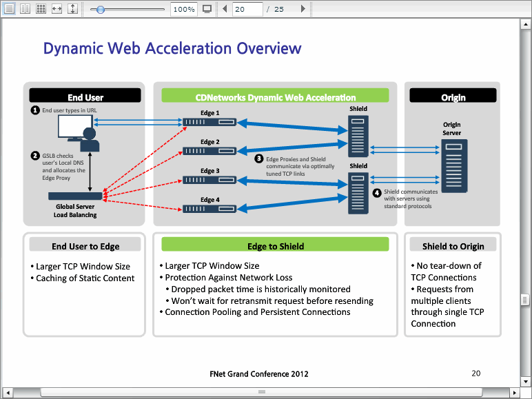The height and width of the screenshot is (399, 532).
Task: Click the 'End User' black header
Action: 85,95
